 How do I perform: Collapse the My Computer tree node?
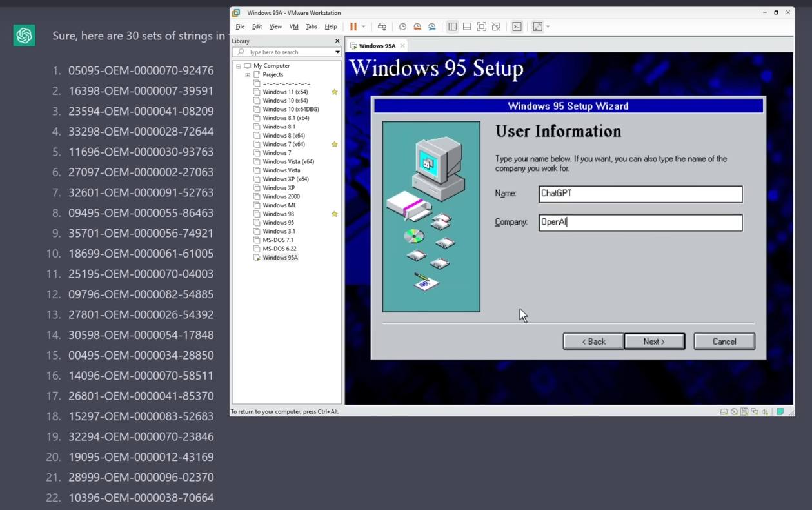238,66
